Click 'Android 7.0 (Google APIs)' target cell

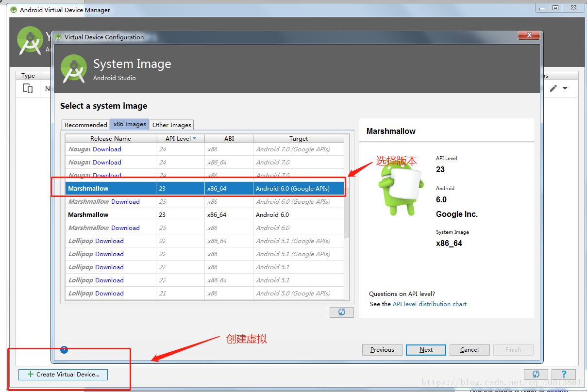tap(293, 149)
